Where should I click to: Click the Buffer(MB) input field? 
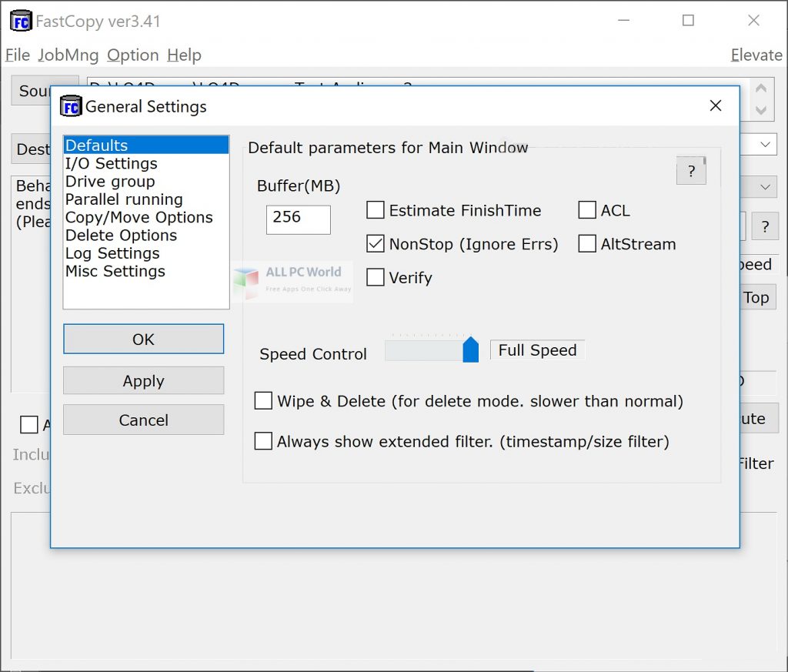(x=298, y=219)
